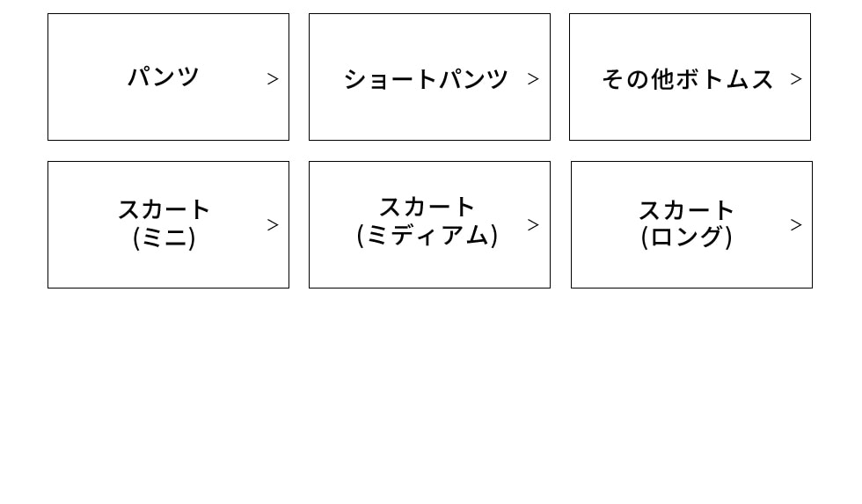This screenshot has width=862, height=504.
Task: Click the その他ボトムス text label
Action: click(x=688, y=79)
